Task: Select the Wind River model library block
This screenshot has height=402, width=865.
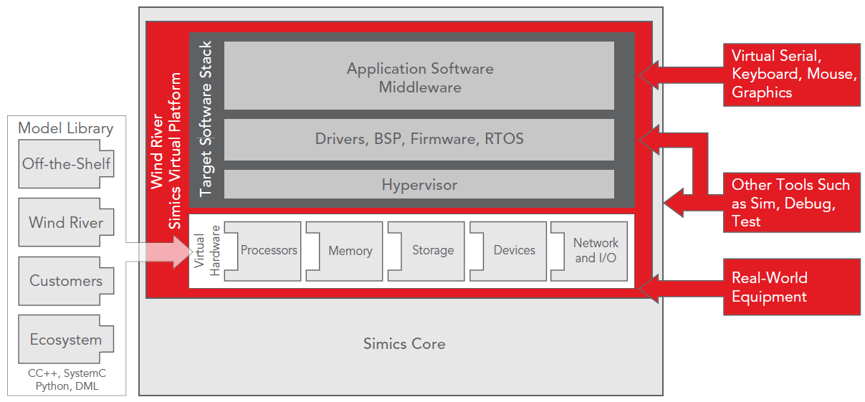Action: (65, 222)
